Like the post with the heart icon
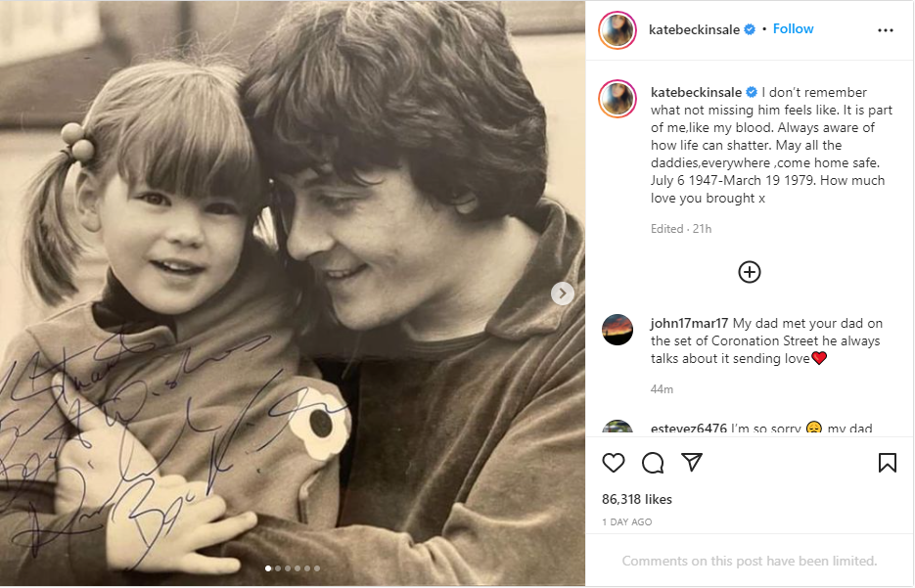Image resolution: width=915 pixels, height=588 pixels. [x=614, y=462]
